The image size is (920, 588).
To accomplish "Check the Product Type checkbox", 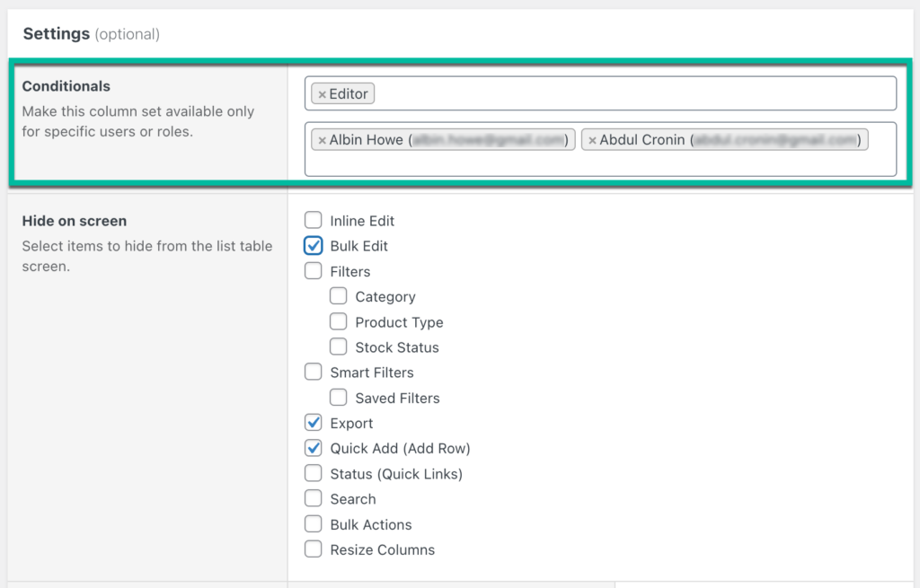I will point(339,321).
